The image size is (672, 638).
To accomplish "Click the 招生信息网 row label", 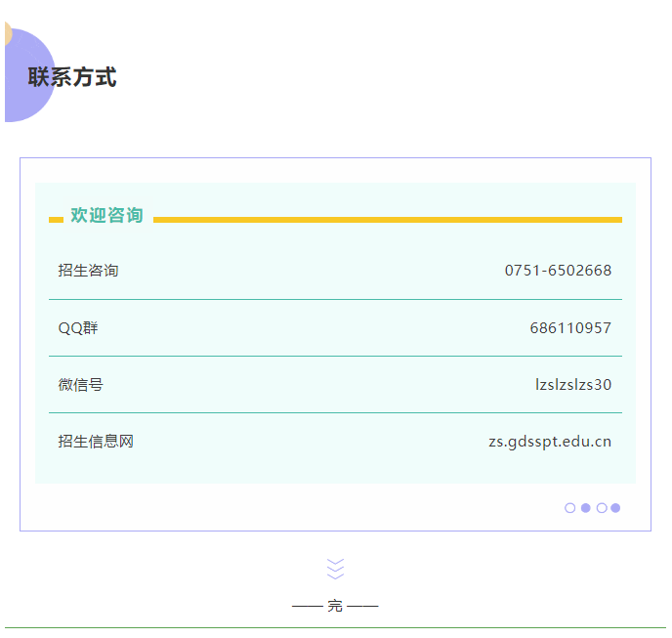I will [x=96, y=442].
